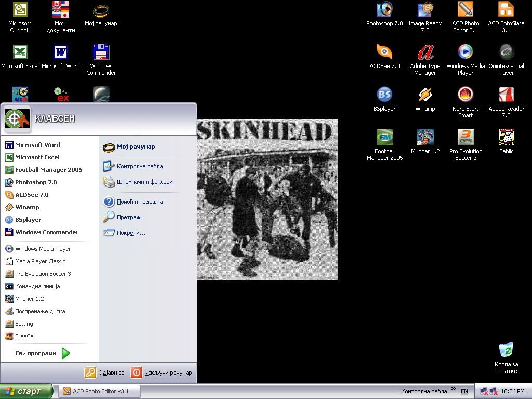Open Контролна табла in Start menu
This screenshot has height=399, width=532.
tap(148, 166)
